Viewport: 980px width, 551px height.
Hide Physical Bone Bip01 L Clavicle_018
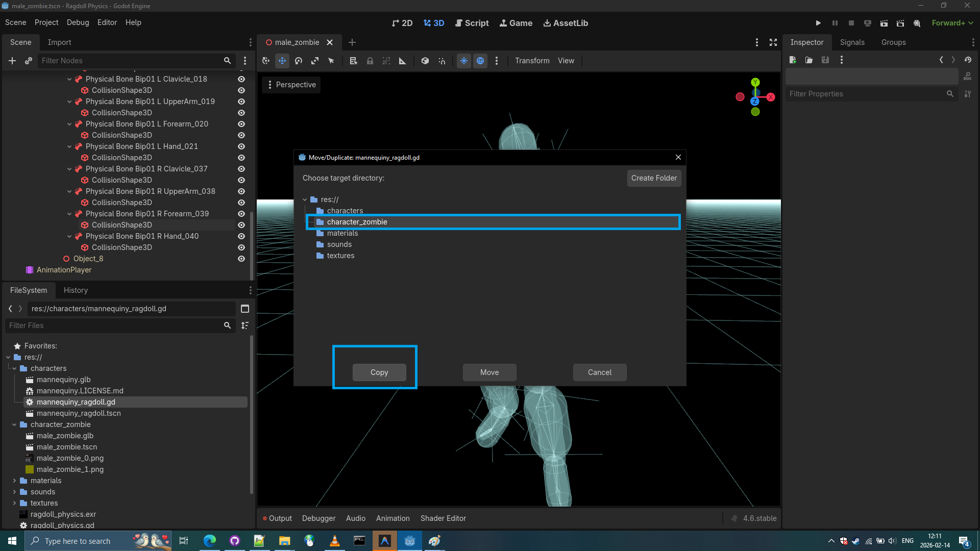coord(241,79)
